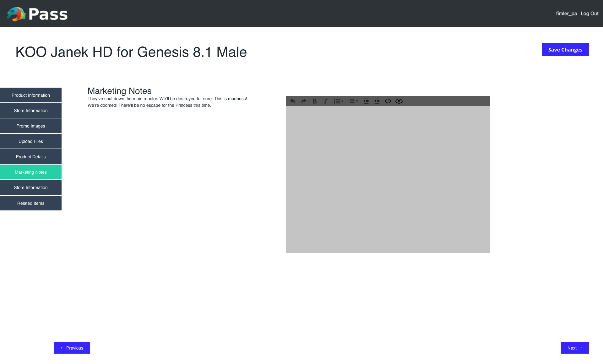Open the Product Details section
The width and height of the screenshot is (603, 364).
tap(31, 157)
